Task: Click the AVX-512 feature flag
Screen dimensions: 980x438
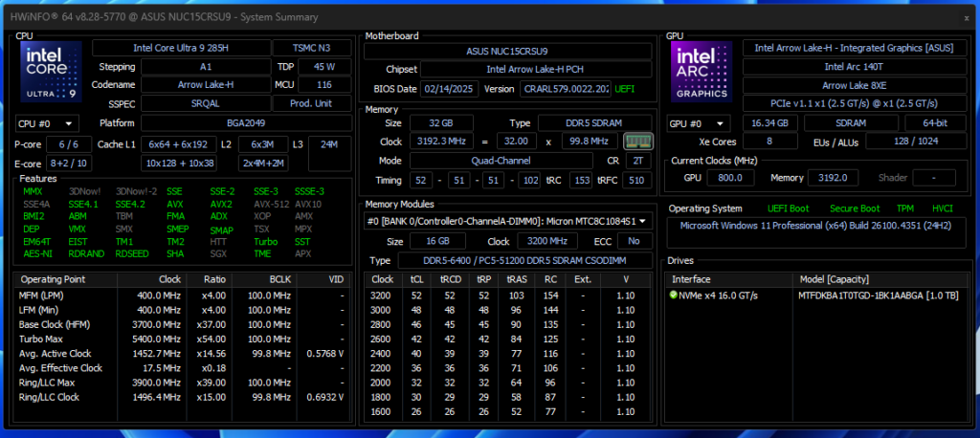Action: [270, 204]
